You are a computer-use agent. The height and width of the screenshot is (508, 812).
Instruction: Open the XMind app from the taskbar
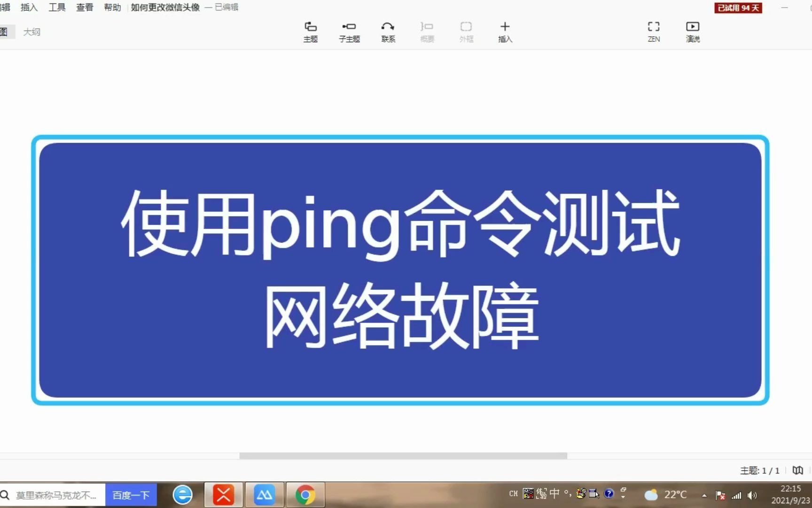click(223, 495)
